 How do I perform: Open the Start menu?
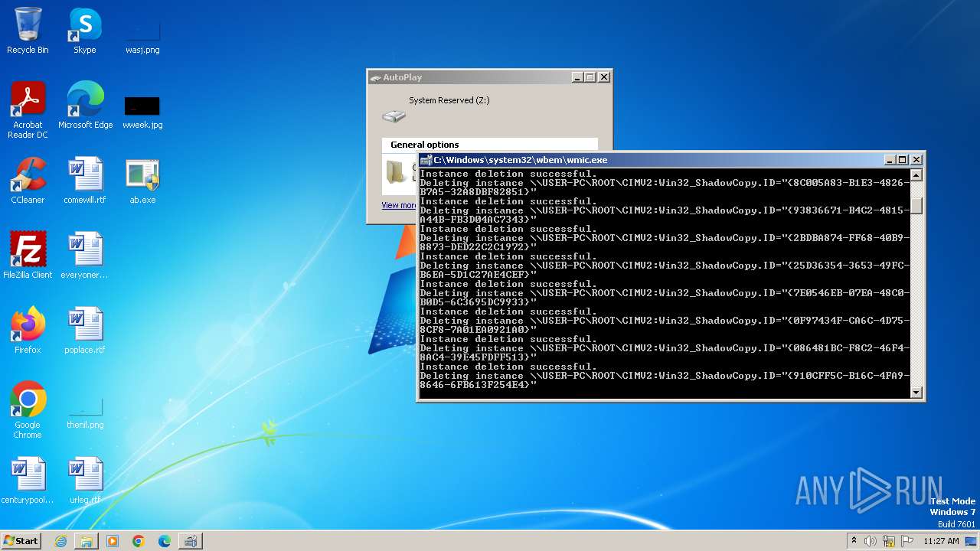point(21,540)
